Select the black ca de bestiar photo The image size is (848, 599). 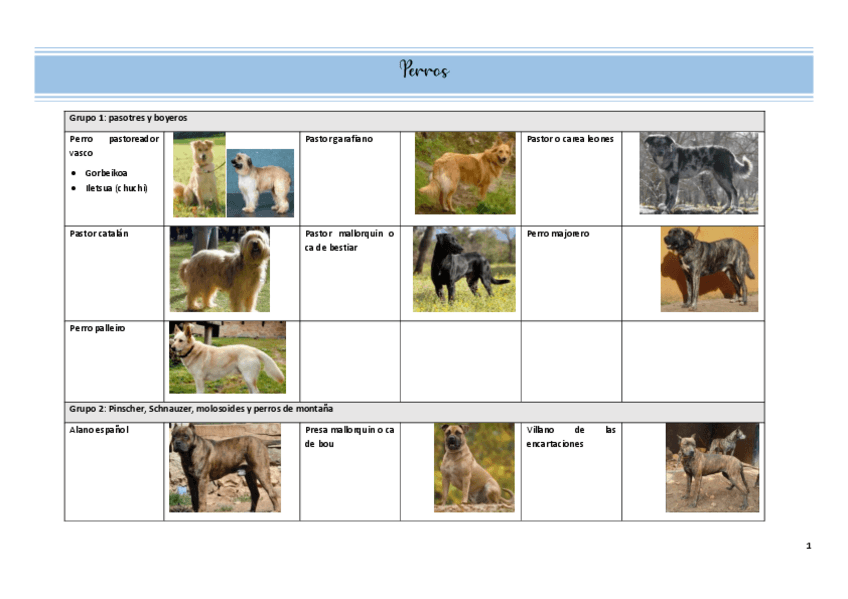click(x=464, y=269)
